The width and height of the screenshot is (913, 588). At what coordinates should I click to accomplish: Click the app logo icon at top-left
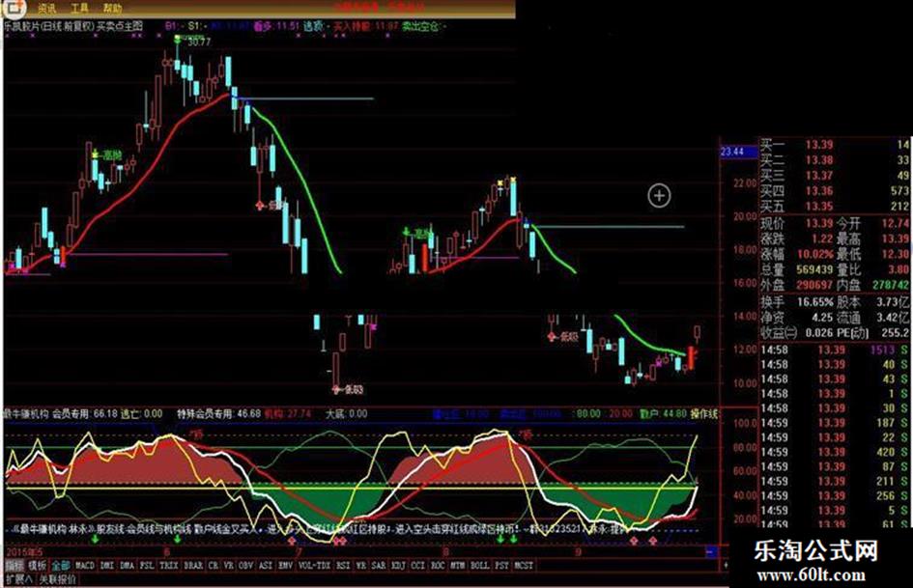pos(14,8)
